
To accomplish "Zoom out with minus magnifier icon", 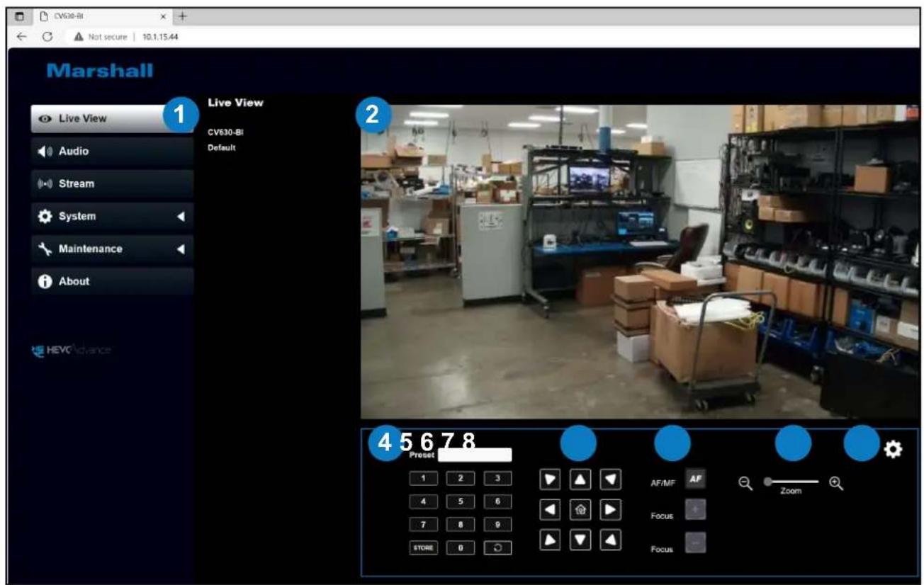I will pos(745,482).
